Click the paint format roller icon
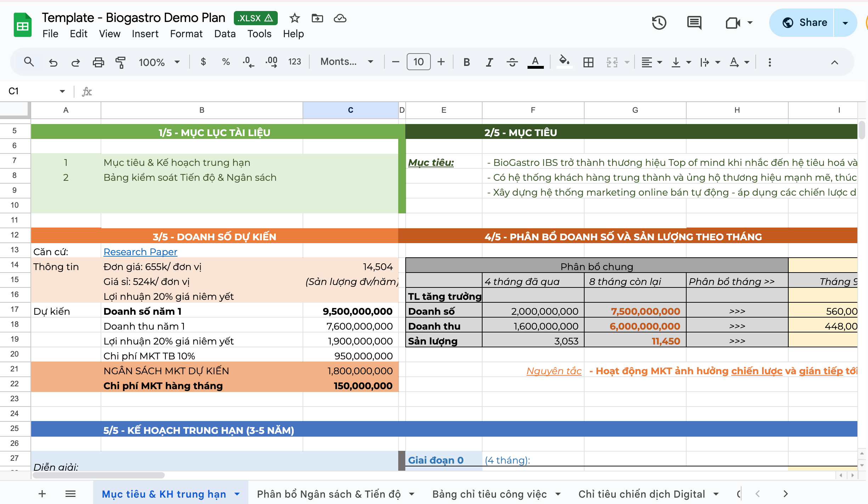 point(120,62)
